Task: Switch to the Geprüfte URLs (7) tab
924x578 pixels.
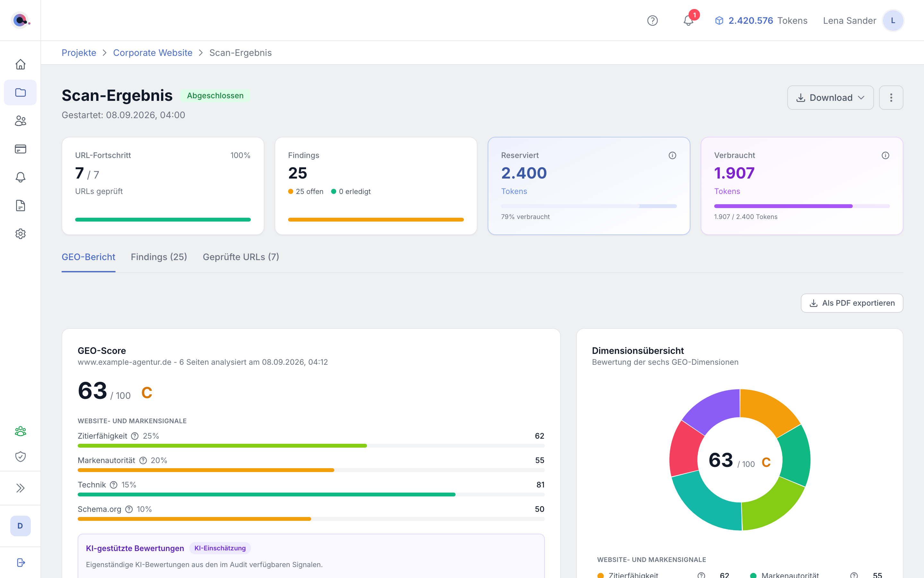Action: 241,257
